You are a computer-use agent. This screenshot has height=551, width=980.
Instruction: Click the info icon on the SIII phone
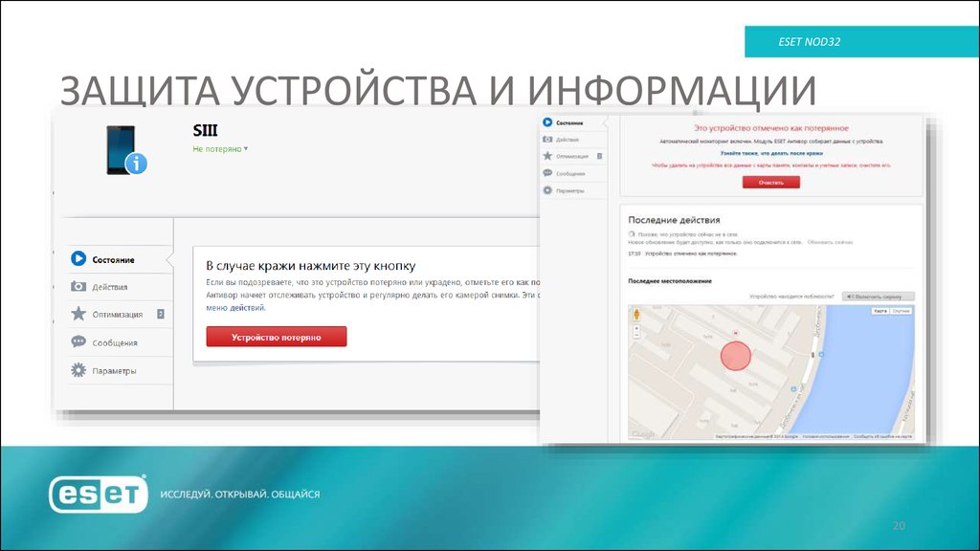tap(137, 162)
